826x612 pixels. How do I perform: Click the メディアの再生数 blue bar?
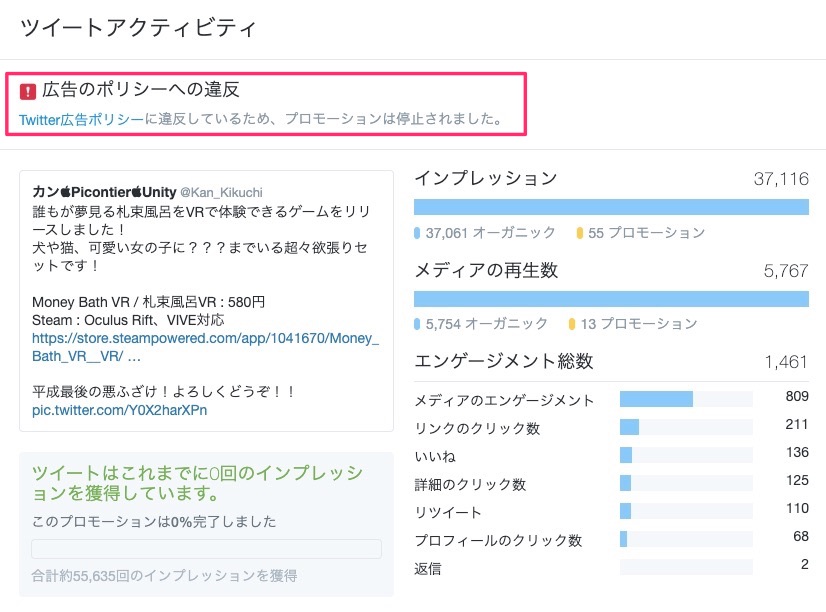(611, 299)
